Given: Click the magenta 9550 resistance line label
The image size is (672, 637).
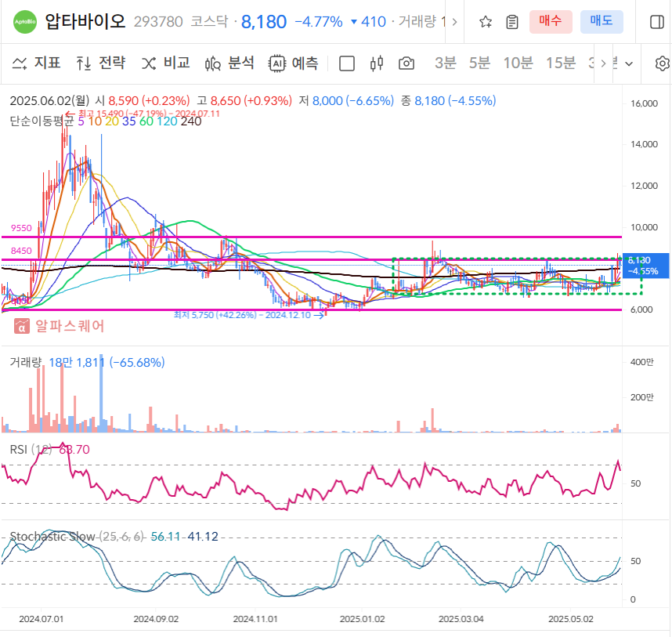Looking at the screenshot, I should pyautogui.click(x=20, y=228).
